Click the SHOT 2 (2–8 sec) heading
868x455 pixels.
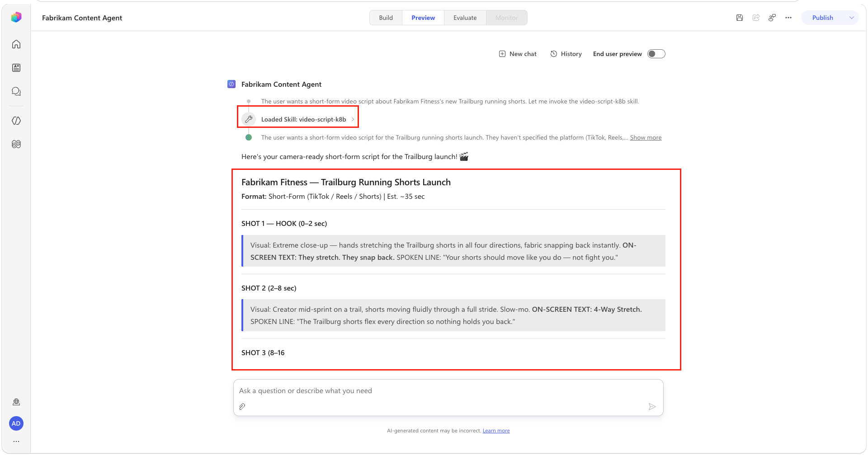[x=269, y=288]
